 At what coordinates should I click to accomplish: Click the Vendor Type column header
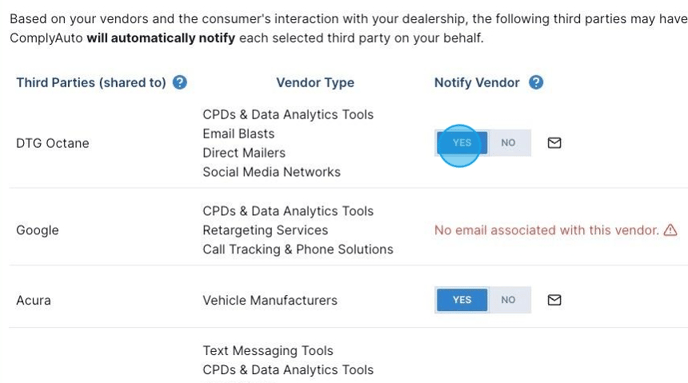pyautogui.click(x=315, y=82)
